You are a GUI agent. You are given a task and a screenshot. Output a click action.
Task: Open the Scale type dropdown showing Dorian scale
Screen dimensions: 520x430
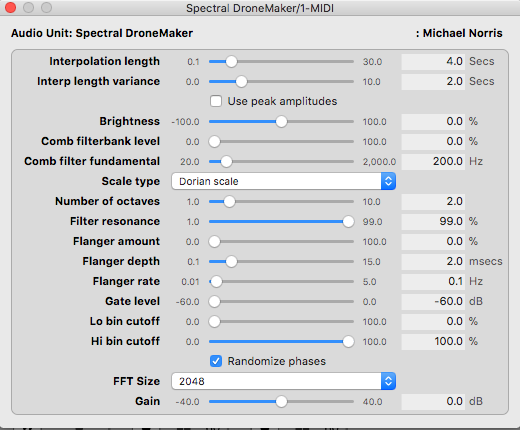click(283, 181)
